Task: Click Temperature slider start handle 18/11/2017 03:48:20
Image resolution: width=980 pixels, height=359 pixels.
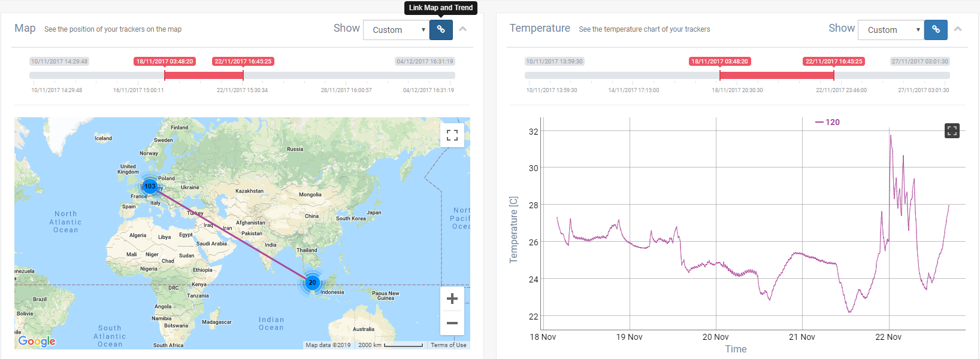Action: (720, 75)
